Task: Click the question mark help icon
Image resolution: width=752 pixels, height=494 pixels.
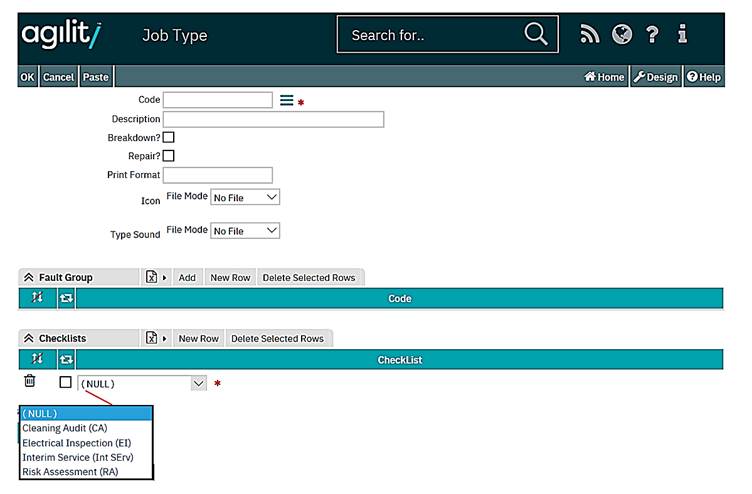Action: (652, 35)
